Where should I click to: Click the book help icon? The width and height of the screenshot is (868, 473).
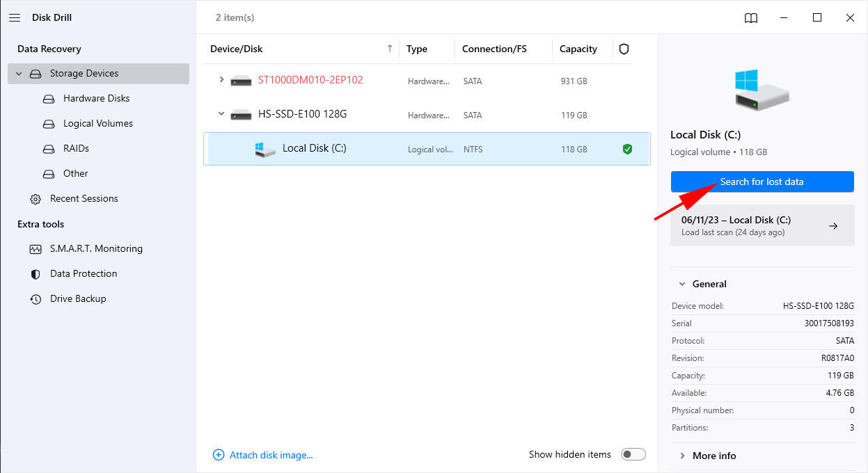751,18
